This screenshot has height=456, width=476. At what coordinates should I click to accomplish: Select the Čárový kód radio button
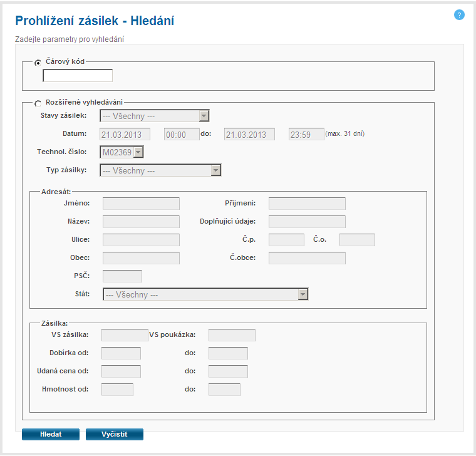pos(39,63)
